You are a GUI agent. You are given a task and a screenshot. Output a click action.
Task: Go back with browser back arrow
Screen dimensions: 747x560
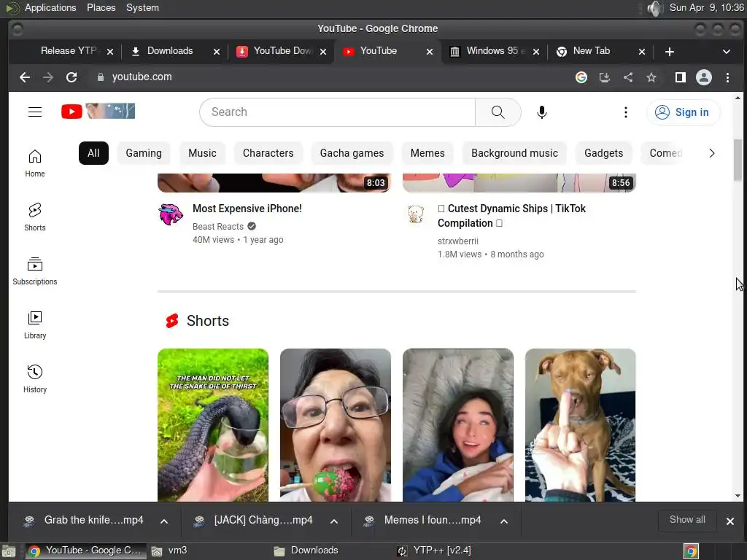click(25, 77)
